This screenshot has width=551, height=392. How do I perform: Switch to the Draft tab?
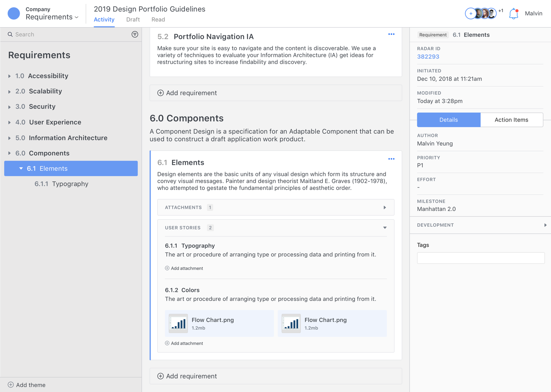pos(133,19)
